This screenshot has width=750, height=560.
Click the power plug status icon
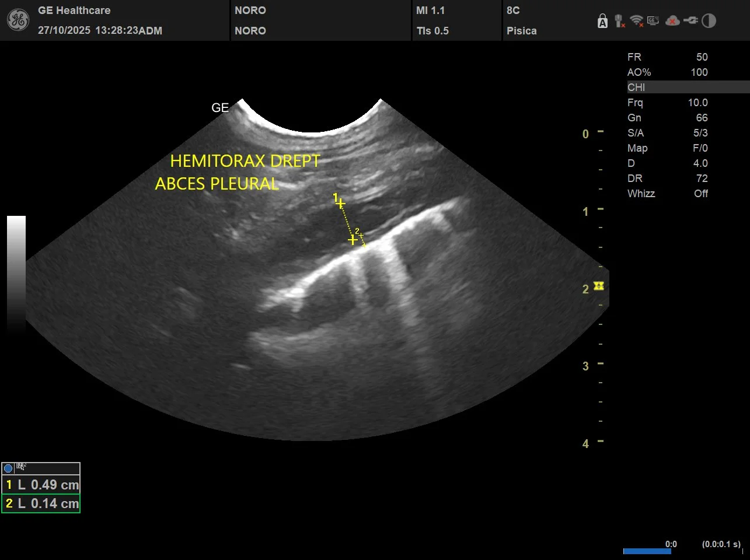690,21
